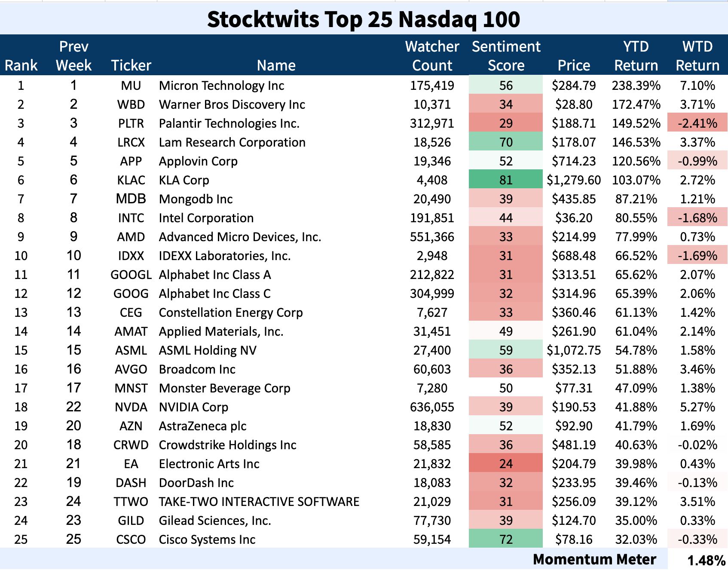
Task: Click the "MNST" ticker cell
Action: (131, 388)
